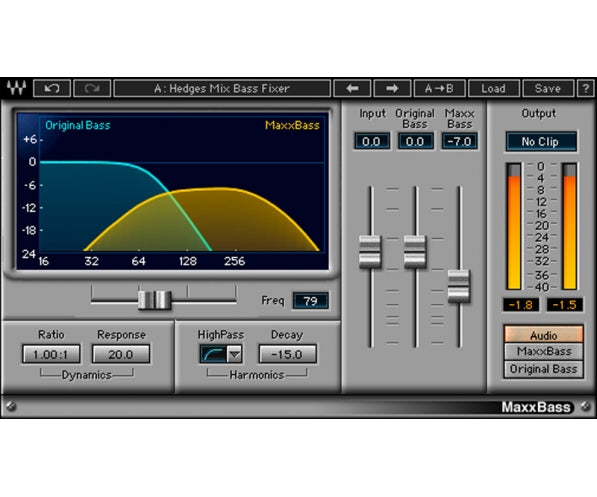The image size is (597, 497).
Task: Load the next preset with right arrow
Action: [392, 89]
